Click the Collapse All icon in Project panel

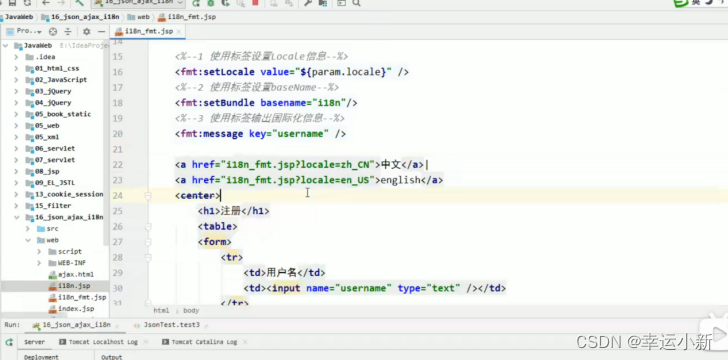point(68,32)
